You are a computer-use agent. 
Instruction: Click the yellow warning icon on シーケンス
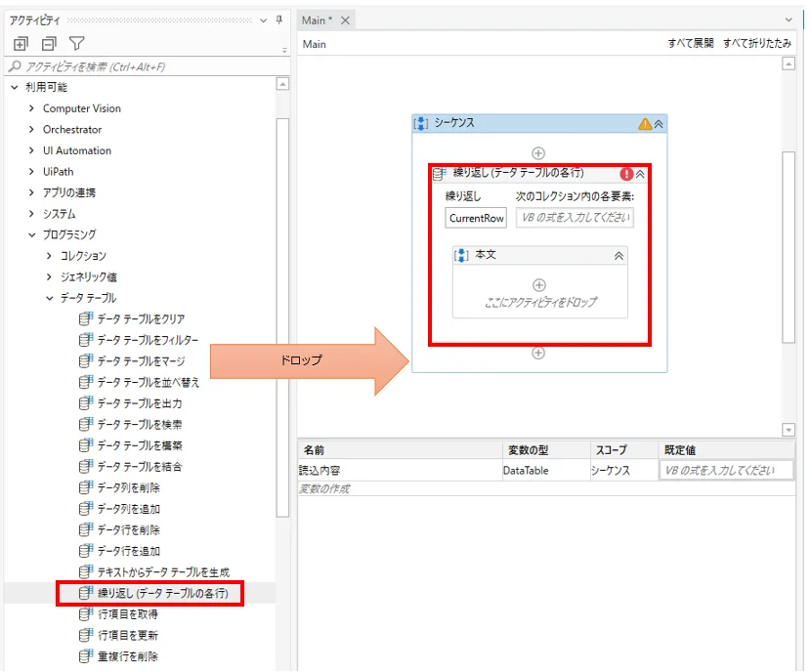tap(644, 124)
